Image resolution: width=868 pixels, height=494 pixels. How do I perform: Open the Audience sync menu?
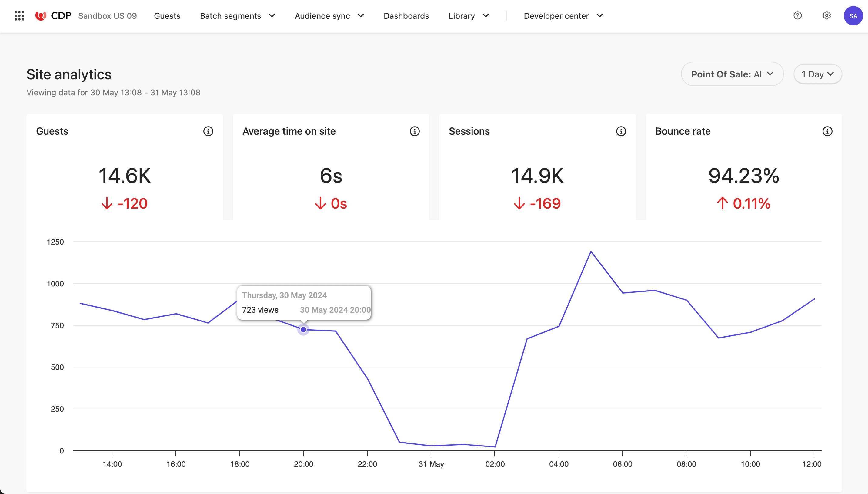coord(330,16)
